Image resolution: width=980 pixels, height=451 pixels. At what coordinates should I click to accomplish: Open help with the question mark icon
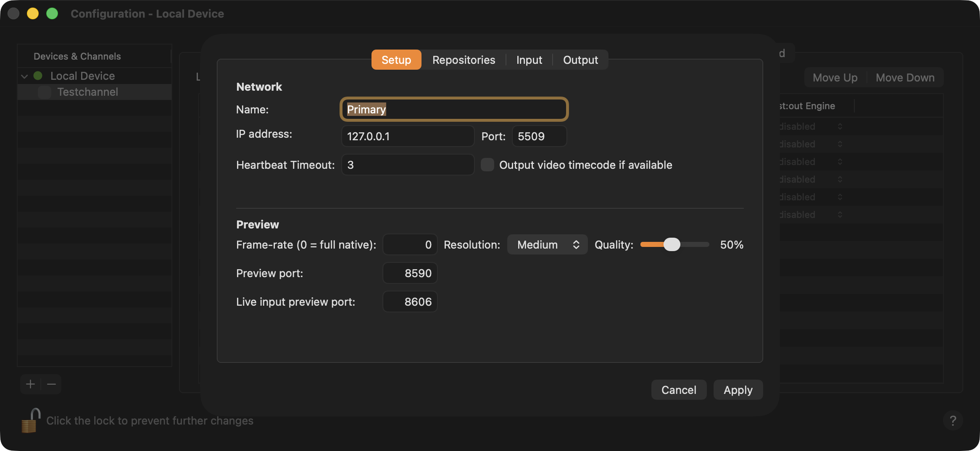point(953,420)
